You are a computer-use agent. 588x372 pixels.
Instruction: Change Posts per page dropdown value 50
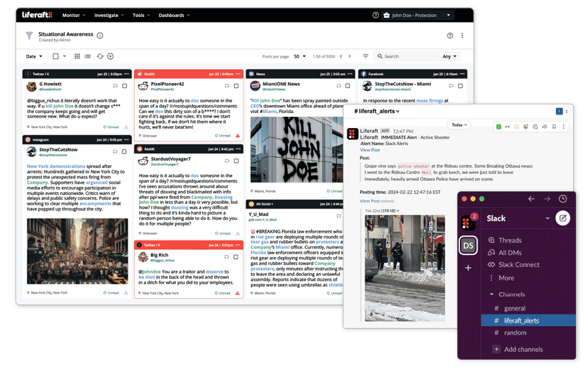pyautogui.click(x=300, y=57)
